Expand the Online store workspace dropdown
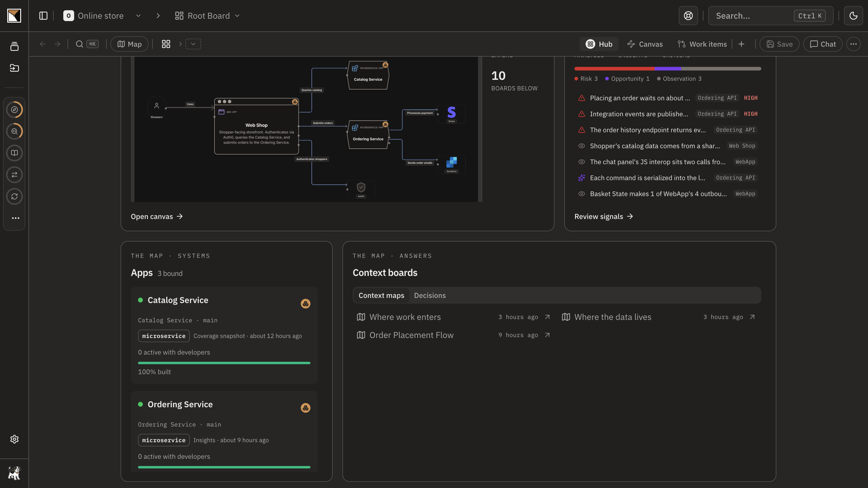 [138, 16]
